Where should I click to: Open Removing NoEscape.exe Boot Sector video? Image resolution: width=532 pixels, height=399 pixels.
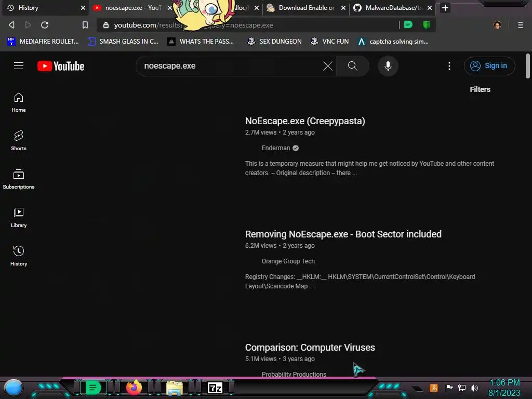(343, 234)
